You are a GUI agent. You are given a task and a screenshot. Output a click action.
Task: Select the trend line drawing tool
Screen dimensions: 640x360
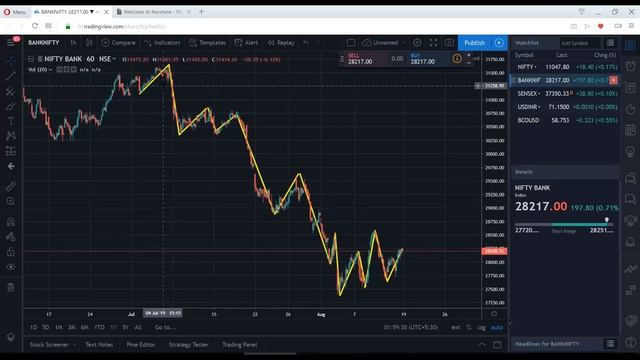coord(11,76)
